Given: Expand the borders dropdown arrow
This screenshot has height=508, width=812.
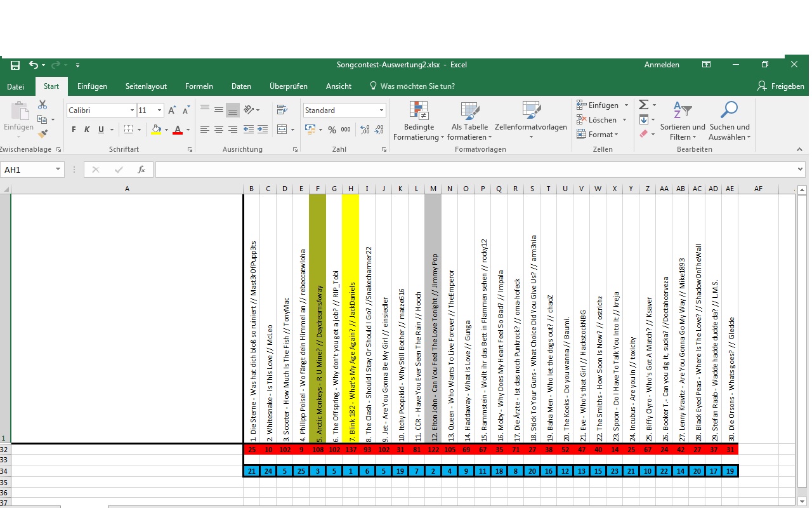Looking at the screenshot, I should click(140, 130).
